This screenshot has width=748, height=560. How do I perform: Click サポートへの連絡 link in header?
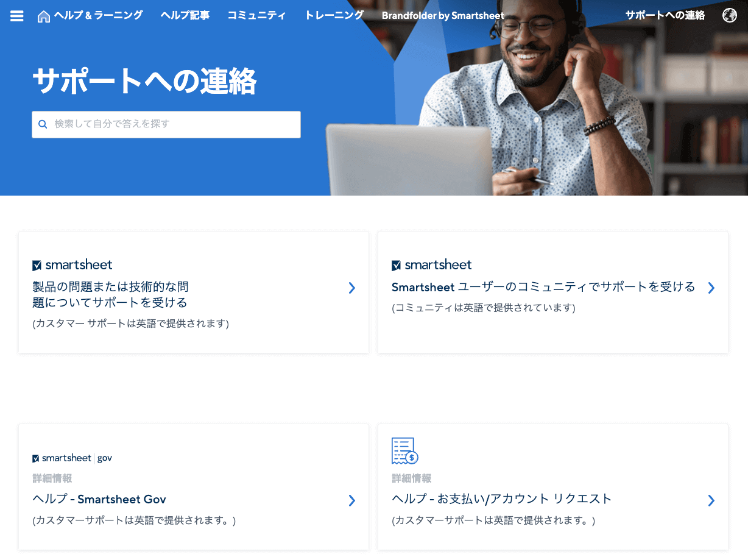[x=665, y=15]
